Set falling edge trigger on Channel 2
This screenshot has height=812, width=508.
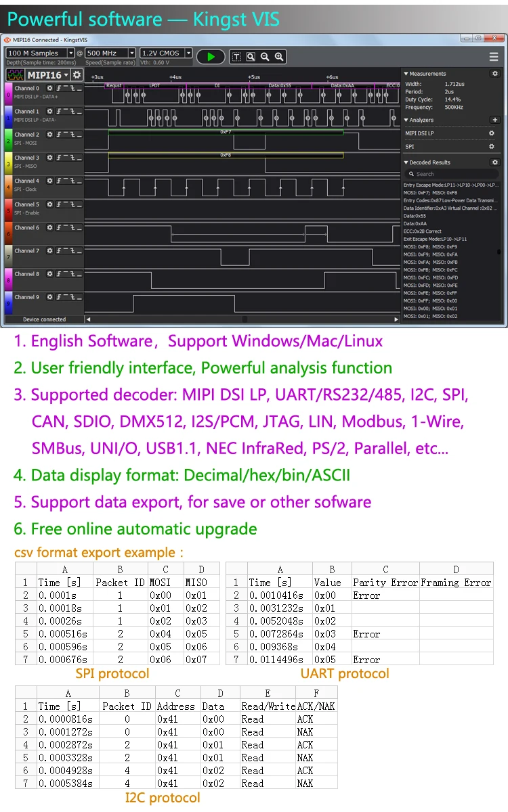pos(73,135)
